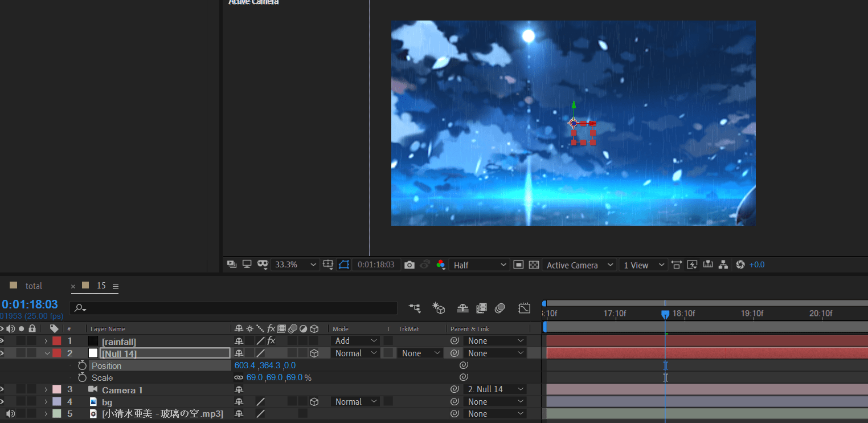
Task: Toggle pixel aspect ratio correction icon
Action: (x=677, y=265)
